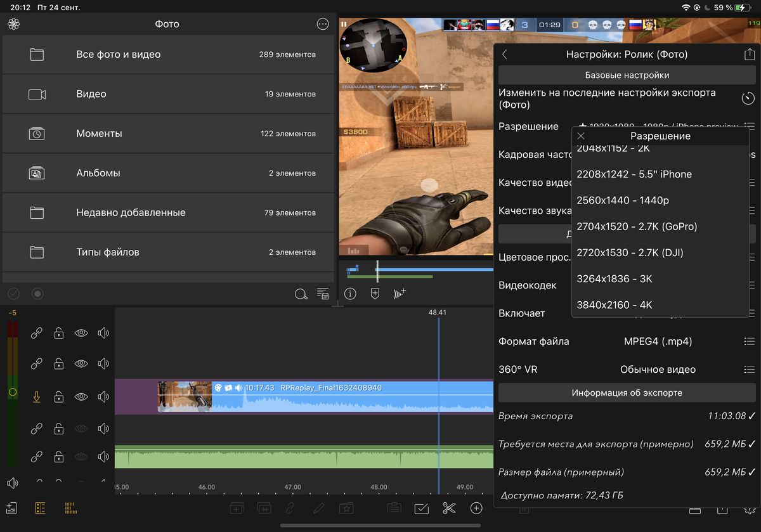Toggle the link icon on the green audio track
The image size is (761, 532).
(37, 457)
